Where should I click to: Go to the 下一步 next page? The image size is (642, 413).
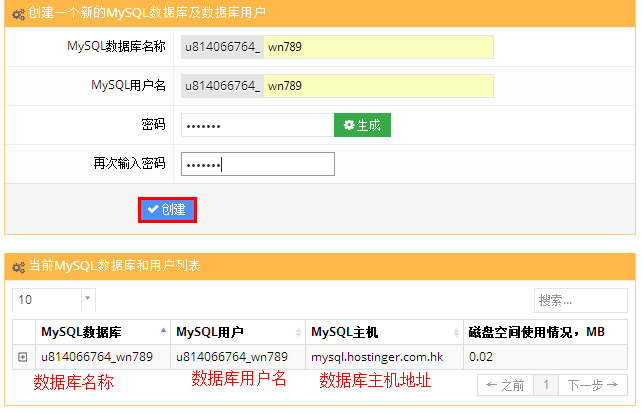(593, 384)
